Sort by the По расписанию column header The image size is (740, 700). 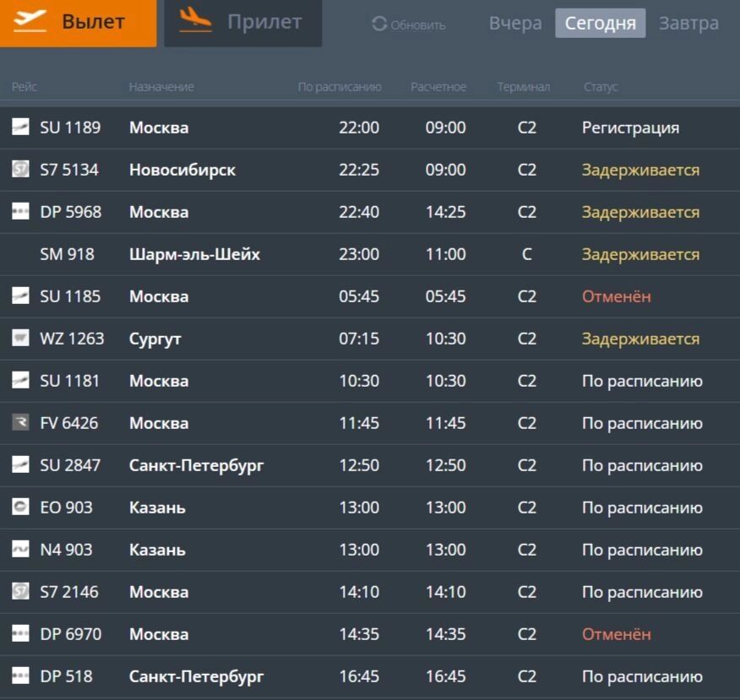pos(340,87)
